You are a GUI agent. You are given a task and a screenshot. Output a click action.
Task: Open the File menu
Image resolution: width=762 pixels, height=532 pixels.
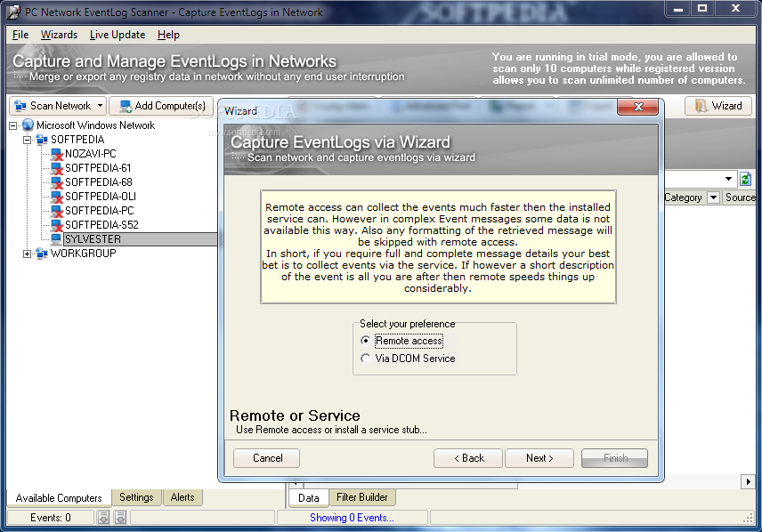20,35
